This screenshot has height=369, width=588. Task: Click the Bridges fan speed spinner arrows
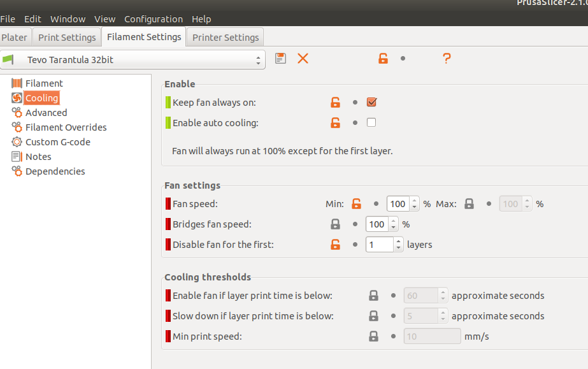point(393,224)
